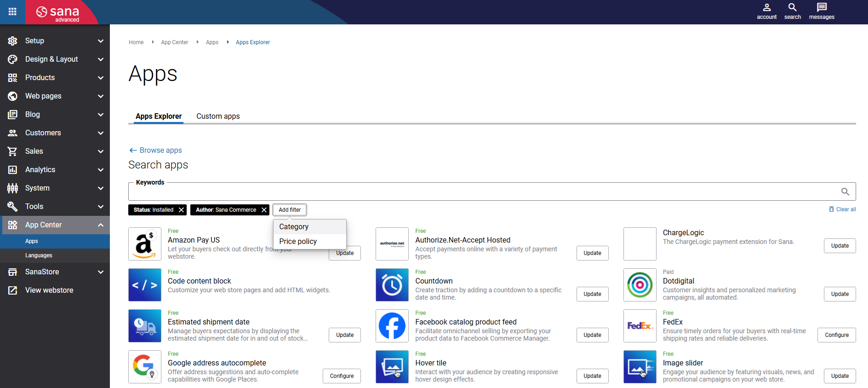
Task: Click Configure for Google address autocomplete
Action: click(x=342, y=376)
